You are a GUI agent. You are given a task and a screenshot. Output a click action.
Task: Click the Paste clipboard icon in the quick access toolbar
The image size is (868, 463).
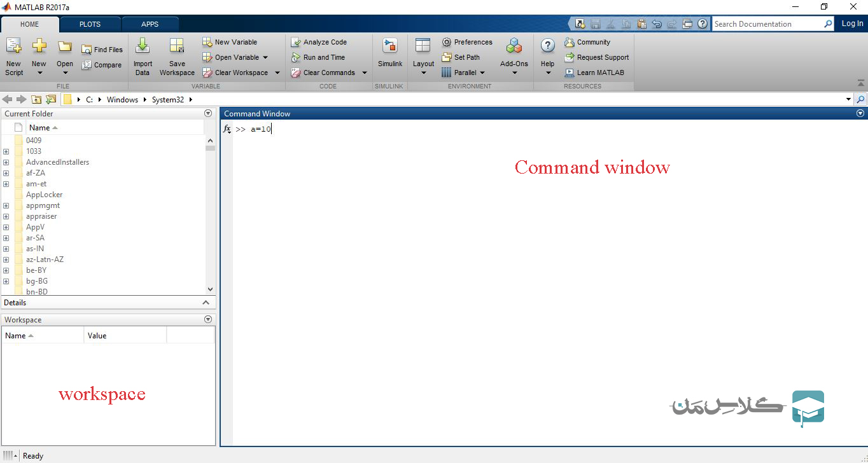641,24
